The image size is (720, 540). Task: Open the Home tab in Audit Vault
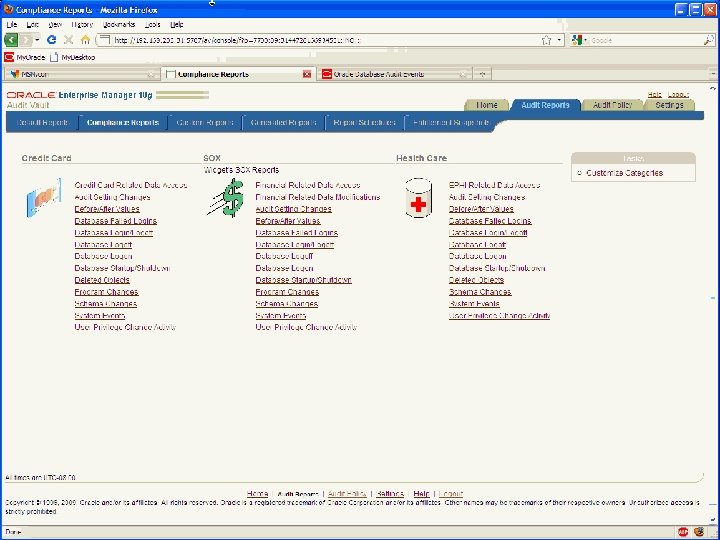click(x=487, y=105)
